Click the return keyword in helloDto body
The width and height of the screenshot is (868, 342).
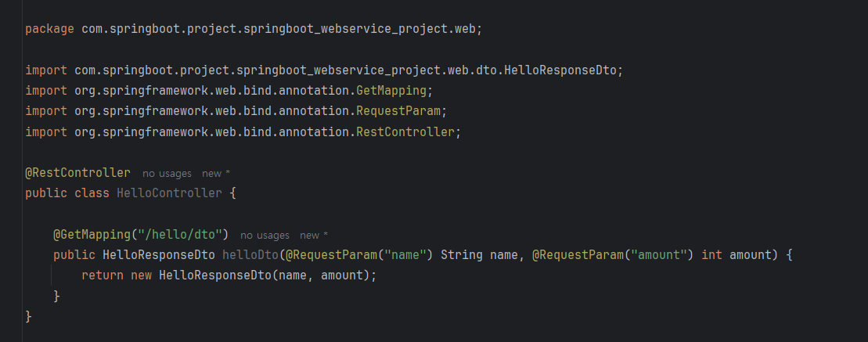pos(103,275)
